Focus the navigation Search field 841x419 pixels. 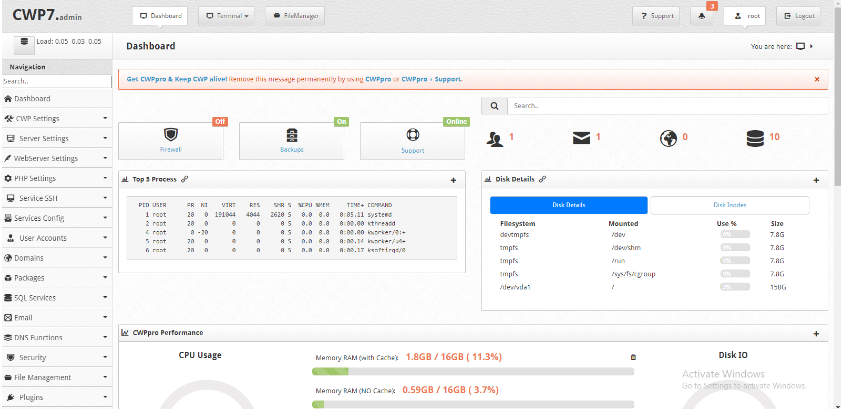click(56, 82)
